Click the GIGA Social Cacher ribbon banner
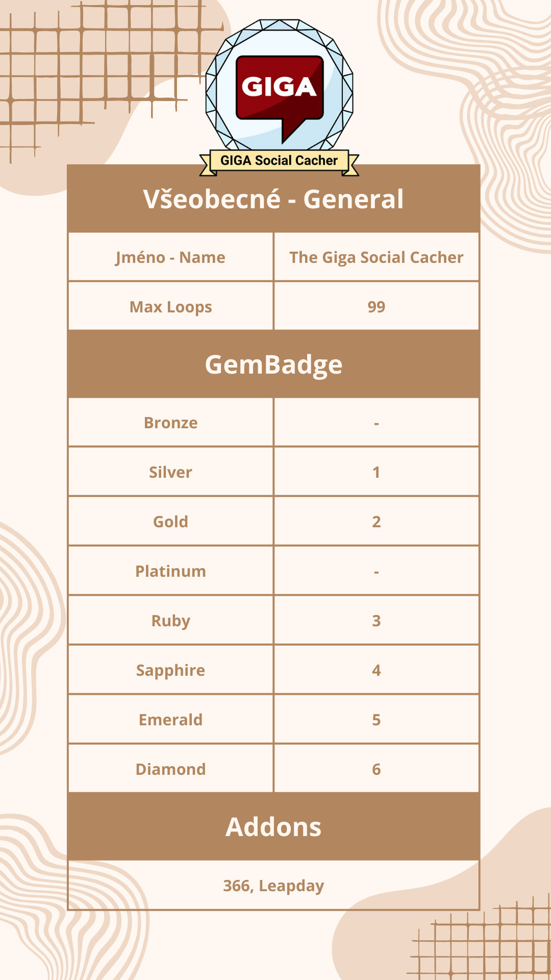 pos(279,161)
